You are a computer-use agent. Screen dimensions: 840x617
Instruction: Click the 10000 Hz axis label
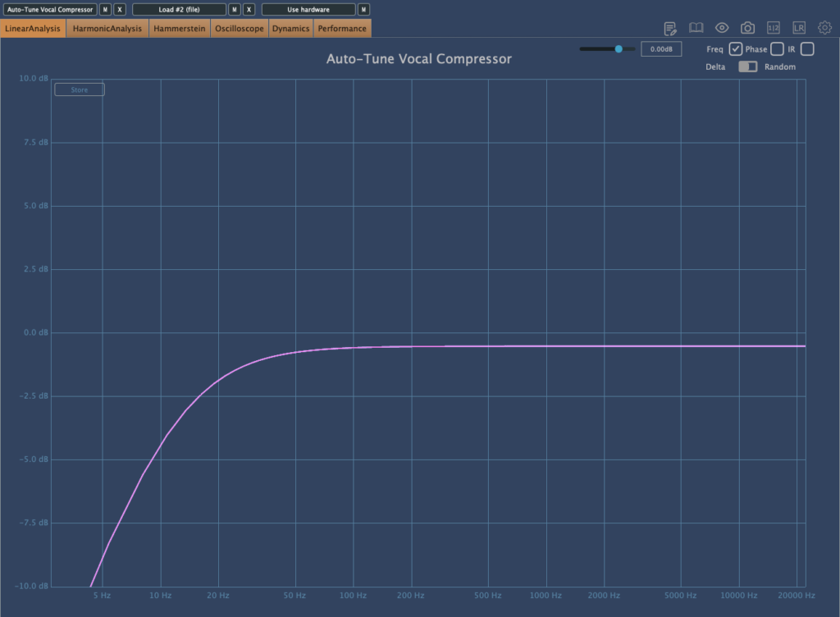(x=739, y=596)
